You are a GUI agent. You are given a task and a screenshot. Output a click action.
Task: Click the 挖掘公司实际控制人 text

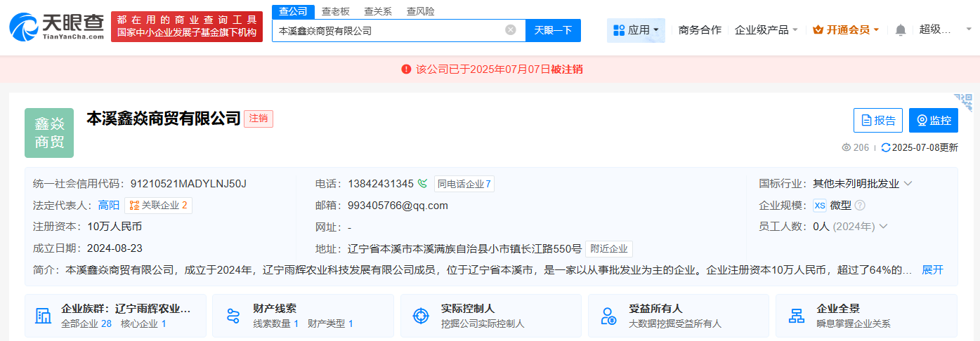pos(483,323)
